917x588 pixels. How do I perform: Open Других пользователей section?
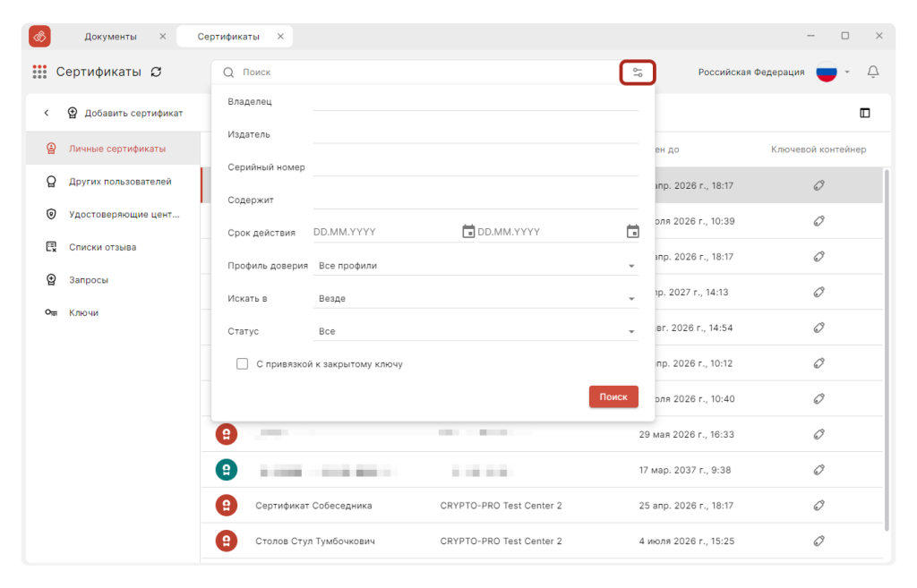[114, 181]
